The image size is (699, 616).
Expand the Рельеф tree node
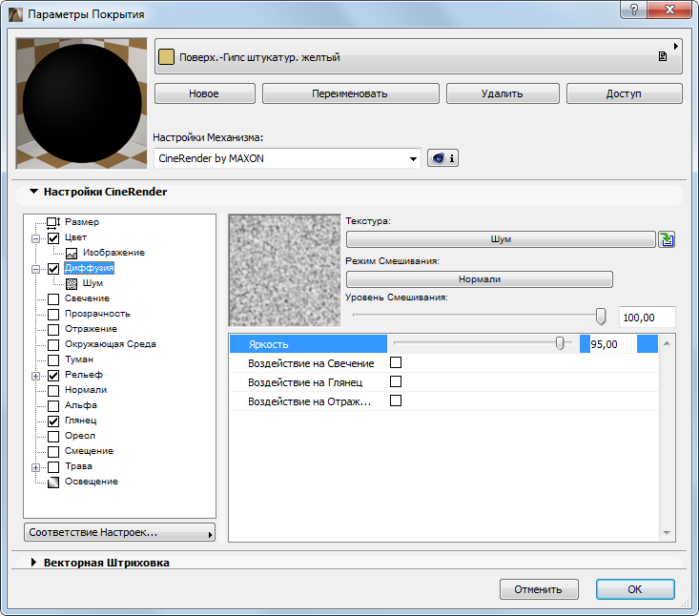pos(35,376)
